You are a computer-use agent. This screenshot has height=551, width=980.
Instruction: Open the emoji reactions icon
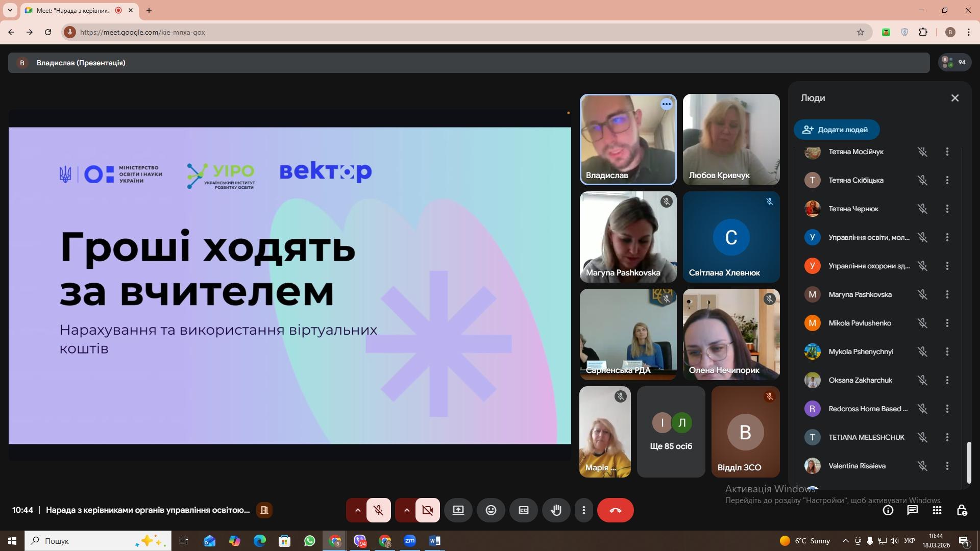(x=491, y=510)
